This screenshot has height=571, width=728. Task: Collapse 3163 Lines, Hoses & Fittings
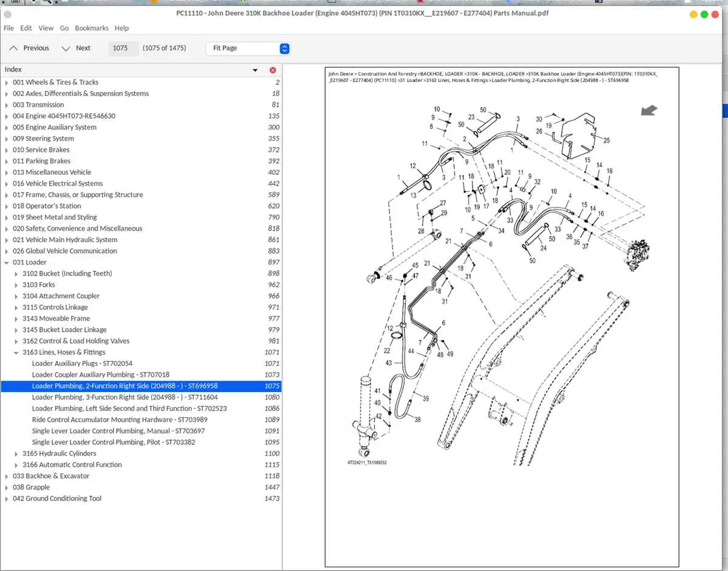pos(16,353)
